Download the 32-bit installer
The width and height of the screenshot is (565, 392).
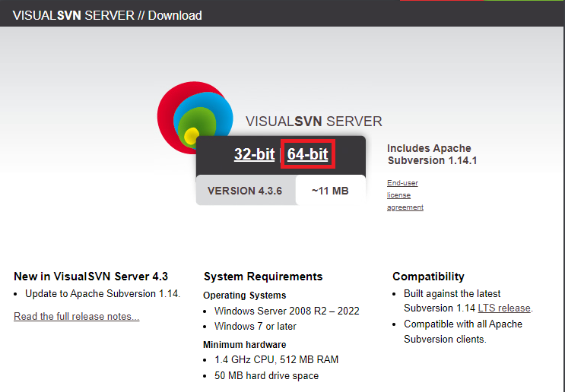pyautogui.click(x=254, y=154)
